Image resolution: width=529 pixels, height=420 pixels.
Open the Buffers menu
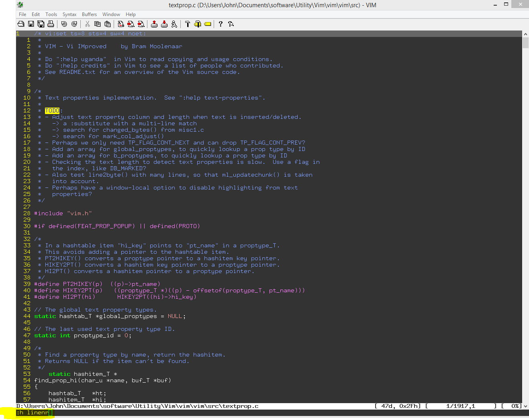tap(89, 14)
